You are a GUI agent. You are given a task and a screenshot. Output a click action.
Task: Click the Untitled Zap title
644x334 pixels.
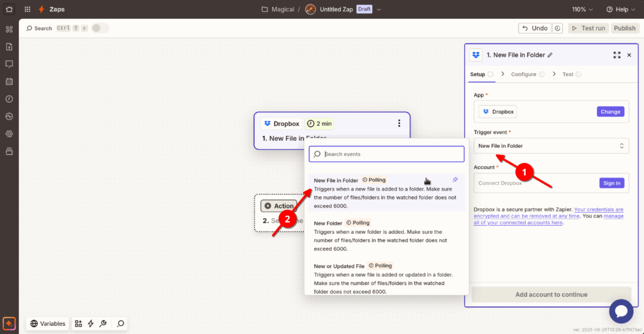(x=336, y=9)
